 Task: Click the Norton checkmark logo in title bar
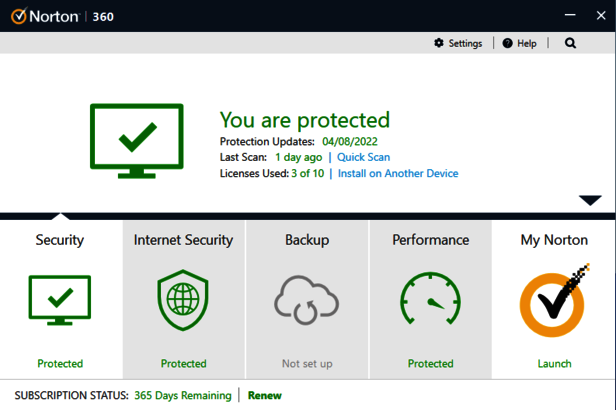[19, 15]
